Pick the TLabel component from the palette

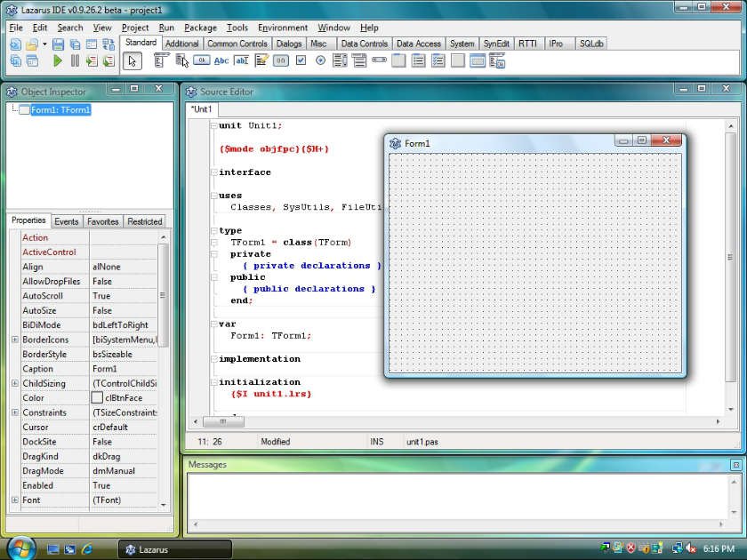pyautogui.click(x=221, y=60)
